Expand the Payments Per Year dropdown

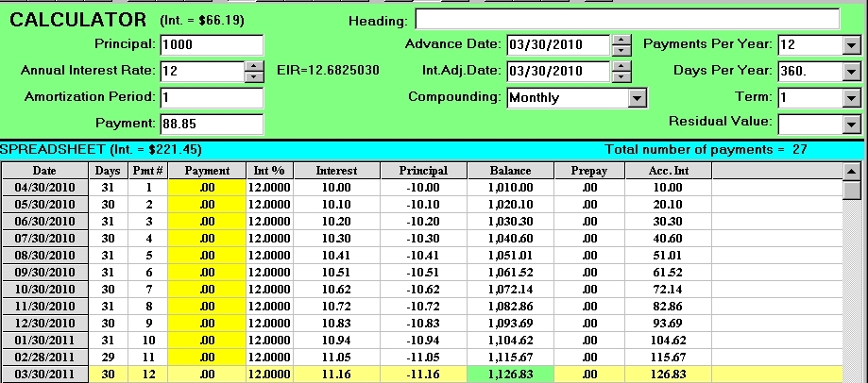click(851, 45)
